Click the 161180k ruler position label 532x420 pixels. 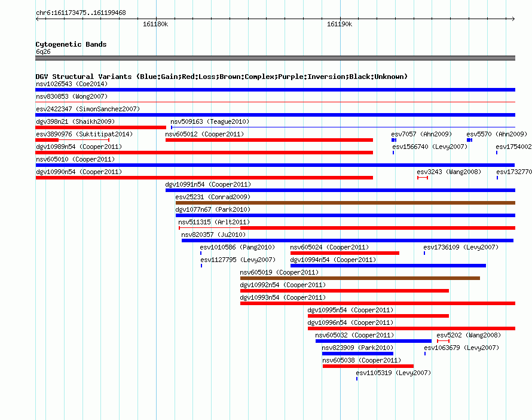click(x=155, y=24)
